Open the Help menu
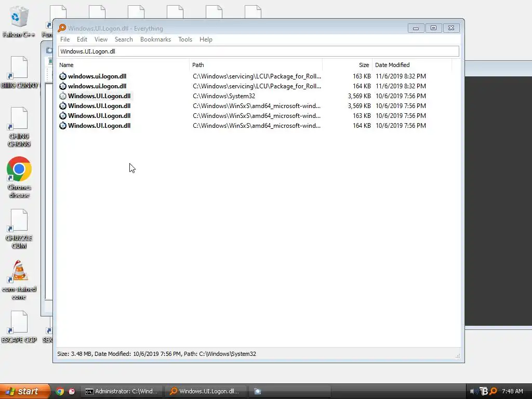 tap(206, 39)
